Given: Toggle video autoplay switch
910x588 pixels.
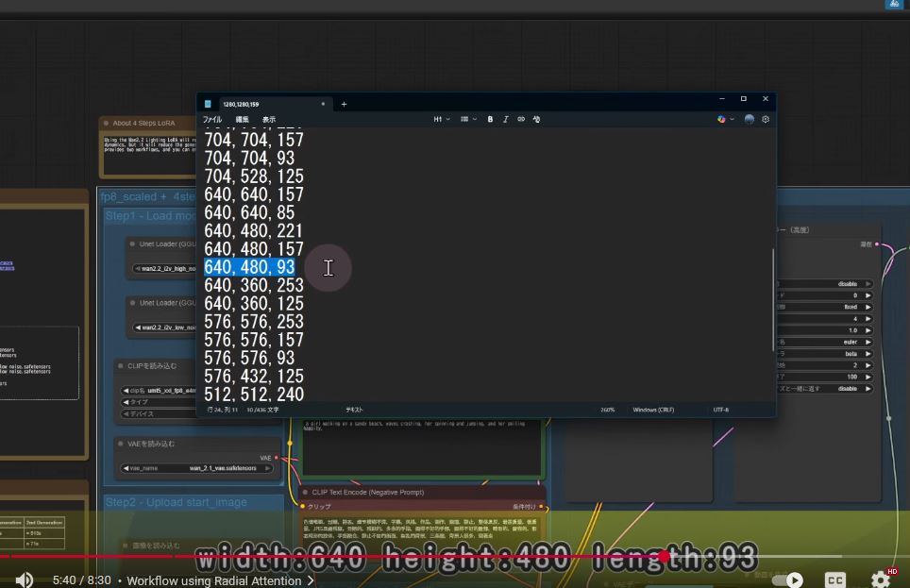Looking at the screenshot, I should [x=789, y=580].
